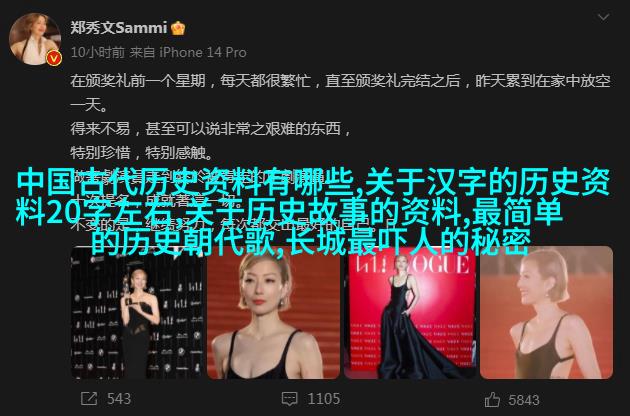Expand the post options chevron
630x416 pixels.
(x=603, y=17)
